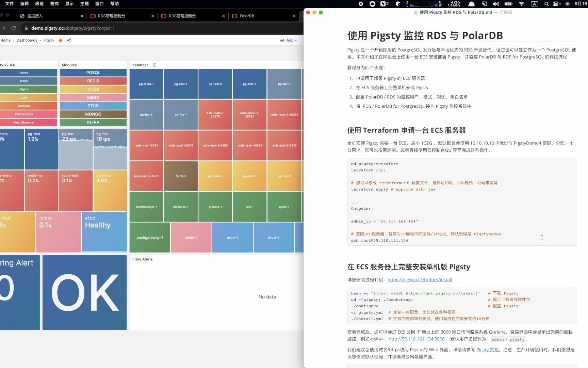Open the Wi-Fi menu bar icon

pyautogui.click(x=521, y=4)
